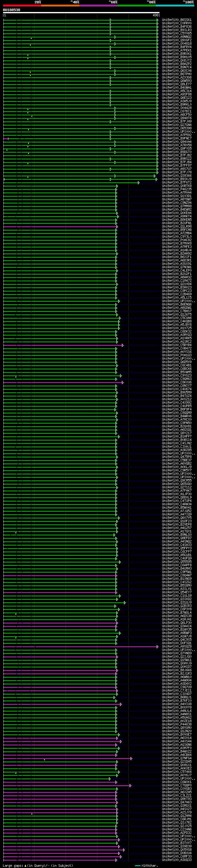Image resolution: width=197 pixels, height=868 pixels.
Task: Click the white query sequence bar
Action: click(81, 13)
